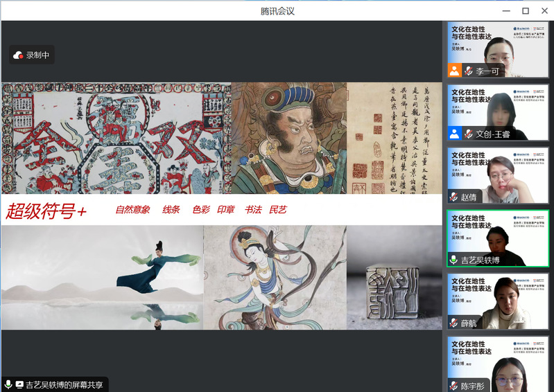Click the 书法 text on slide
The width and height of the screenshot is (554, 392).
click(253, 210)
